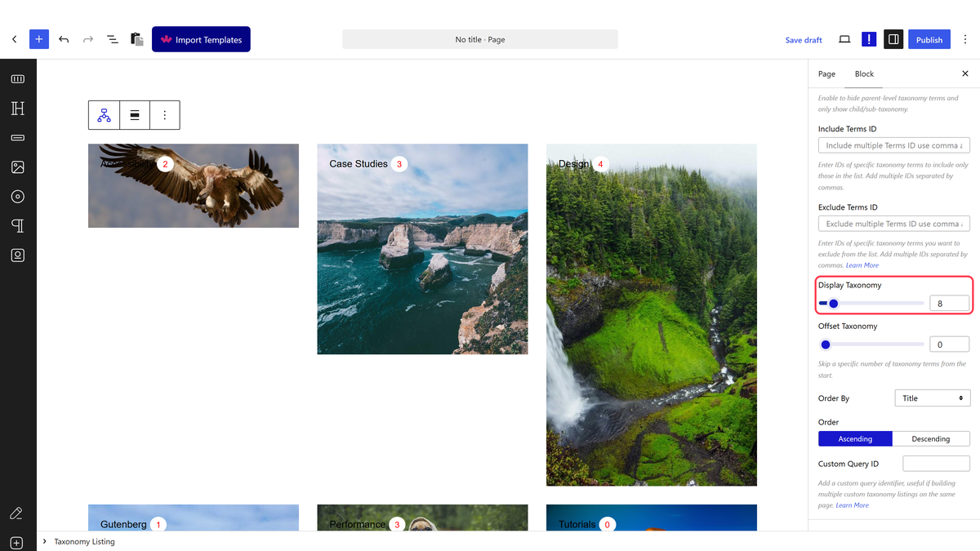Click the redo arrow
The height and width of the screenshot is (551, 980).
coord(88,39)
